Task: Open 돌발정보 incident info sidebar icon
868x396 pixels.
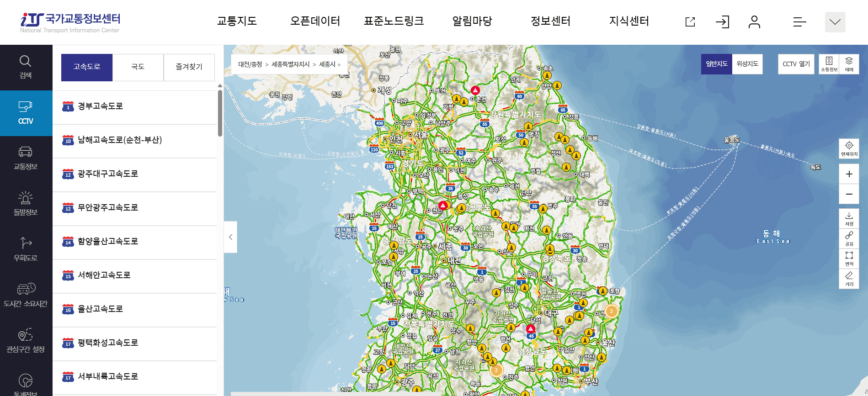Action: click(26, 204)
